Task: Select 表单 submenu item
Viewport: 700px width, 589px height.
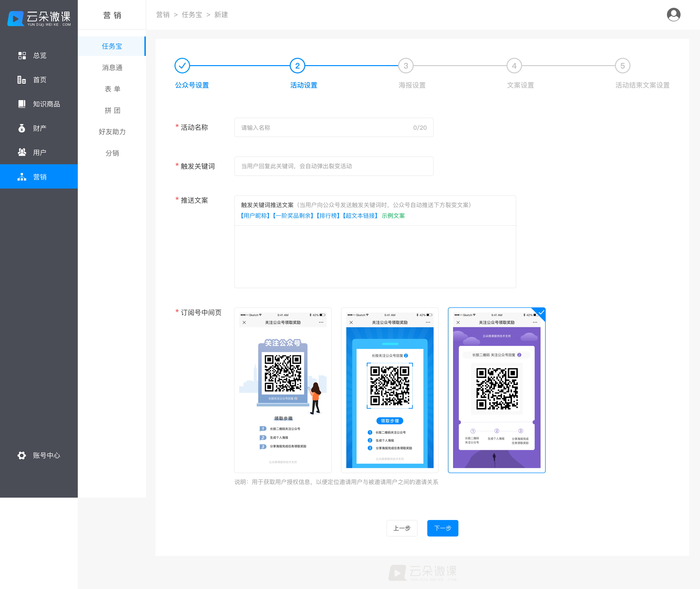Action: coord(112,89)
